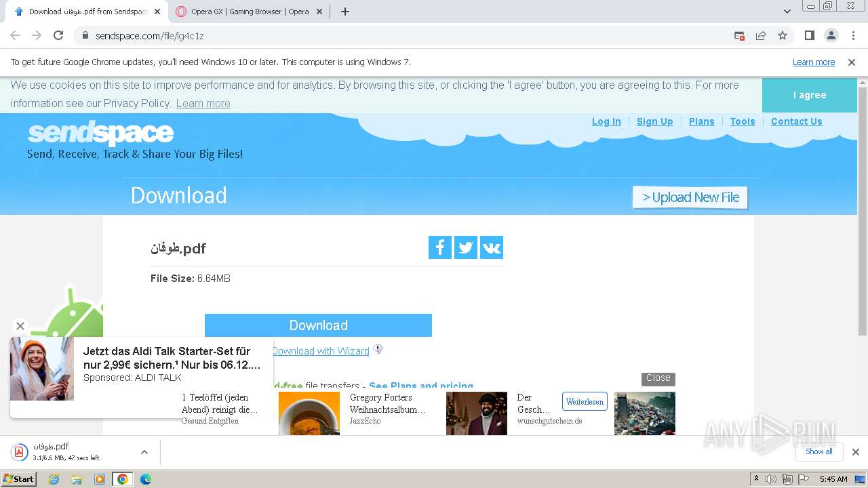The height and width of the screenshot is (488, 868).
Task: Click the Action Center flag icon
Action: point(804,479)
